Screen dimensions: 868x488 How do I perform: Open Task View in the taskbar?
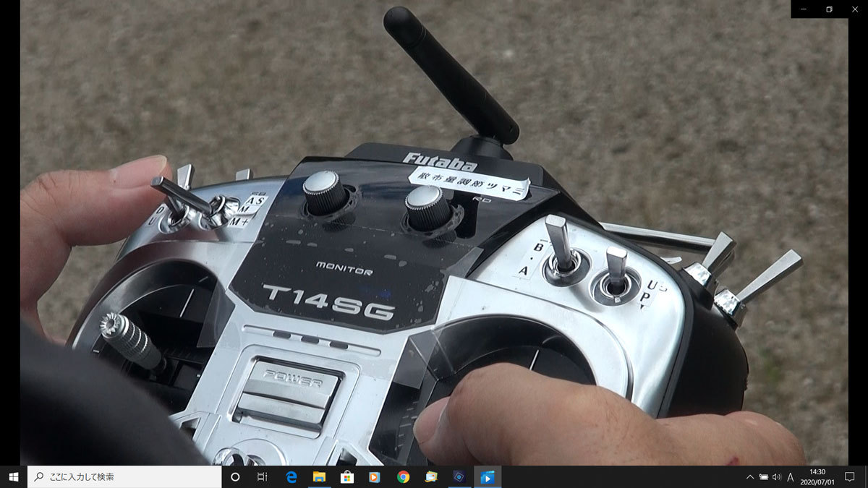pos(263,477)
